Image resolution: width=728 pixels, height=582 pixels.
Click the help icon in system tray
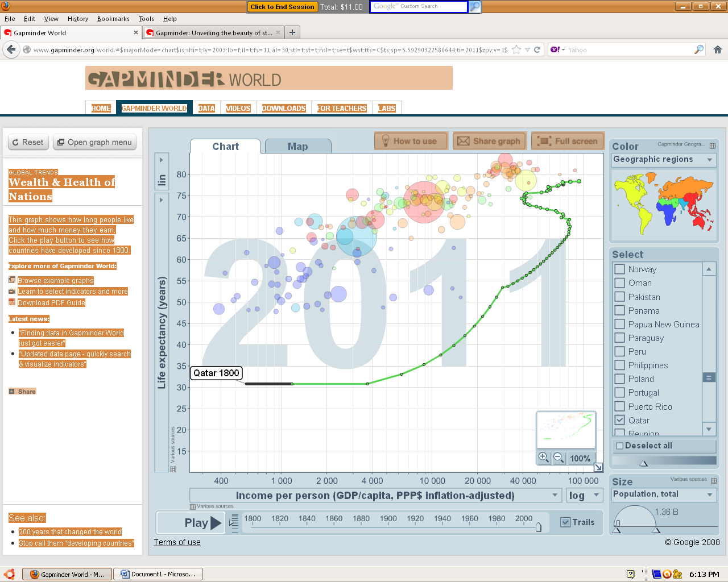pos(630,574)
